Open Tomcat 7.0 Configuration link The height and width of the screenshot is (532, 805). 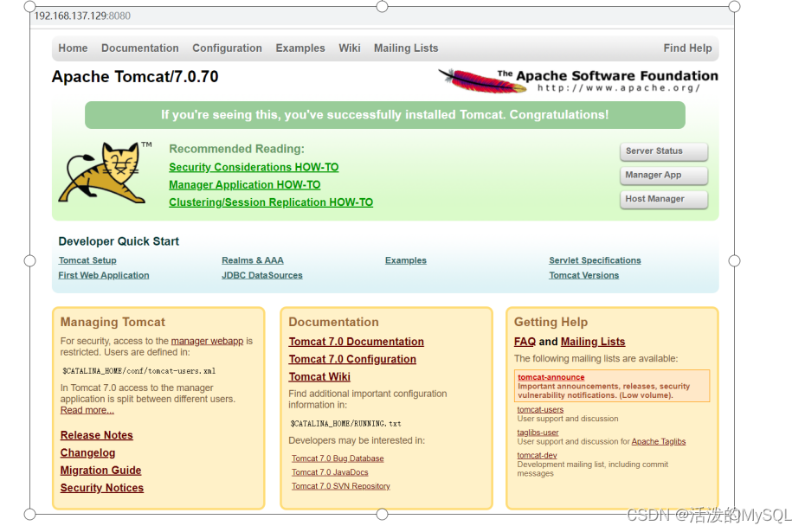tap(352, 359)
